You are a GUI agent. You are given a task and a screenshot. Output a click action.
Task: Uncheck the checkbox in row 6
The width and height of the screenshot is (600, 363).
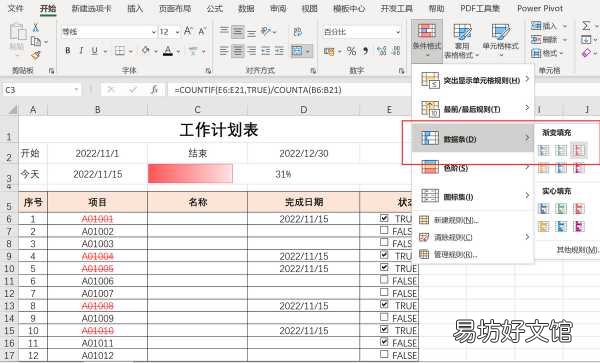coord(384,218)
